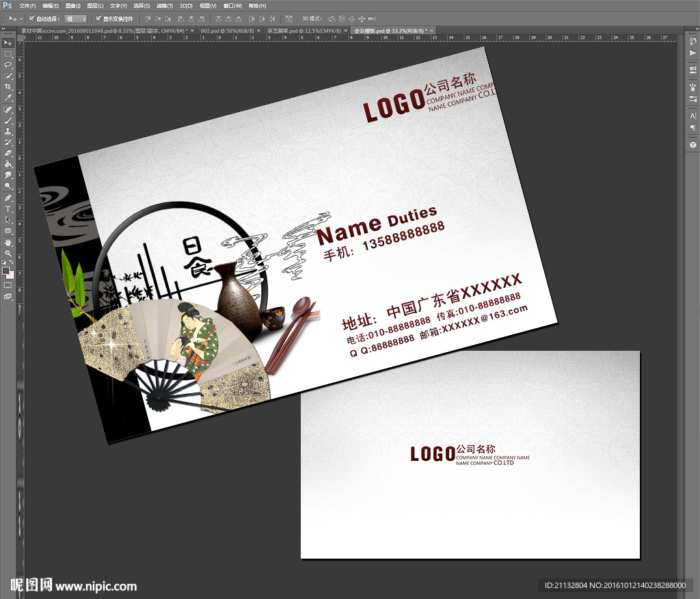Open the Paragraph panel icon
This screenshot has height=599, width=700.
point(692,127)
